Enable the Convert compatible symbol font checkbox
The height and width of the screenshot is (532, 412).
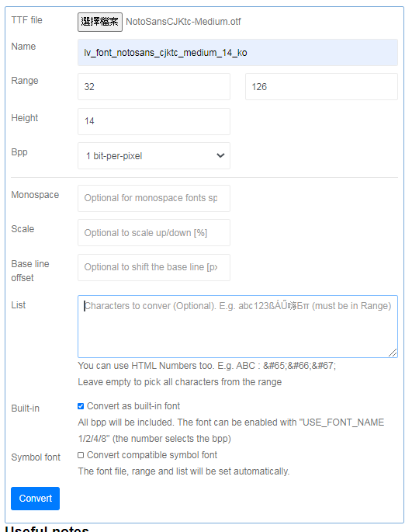[x=81, y=455]
